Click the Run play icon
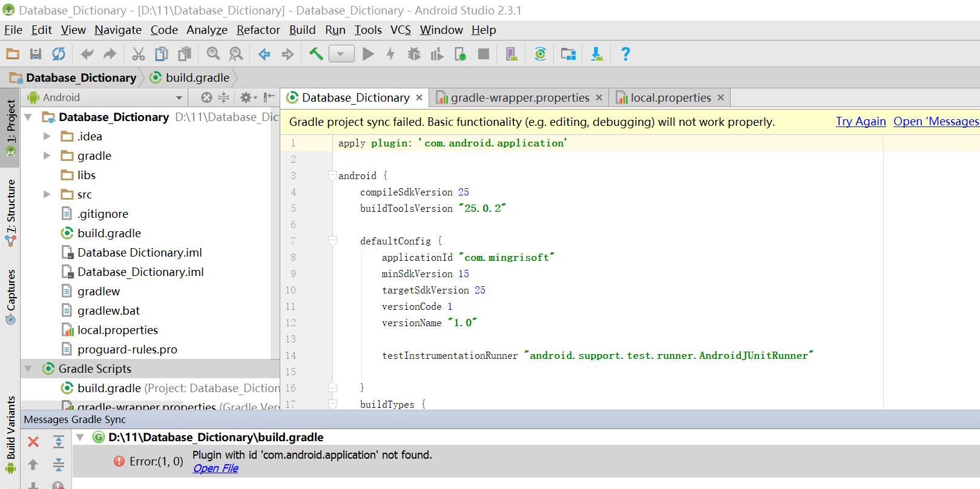 click(x=368, y=54)
